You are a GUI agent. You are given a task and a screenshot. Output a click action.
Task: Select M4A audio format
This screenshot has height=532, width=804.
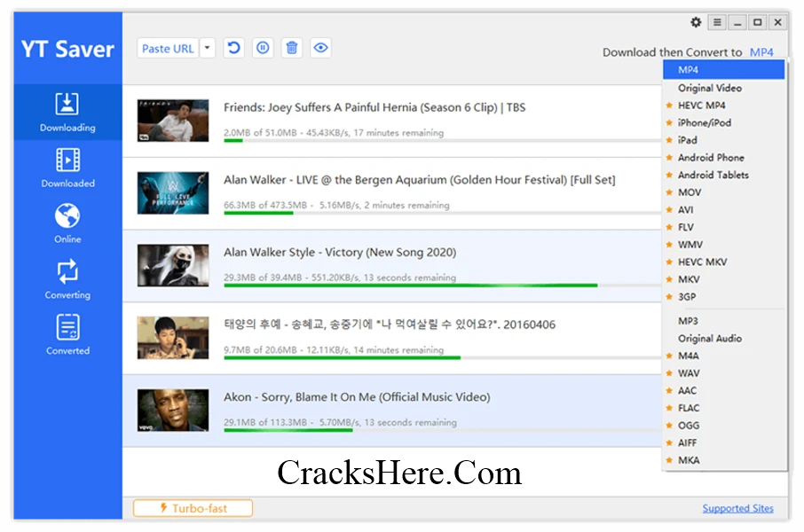click(x=723, y=356)
